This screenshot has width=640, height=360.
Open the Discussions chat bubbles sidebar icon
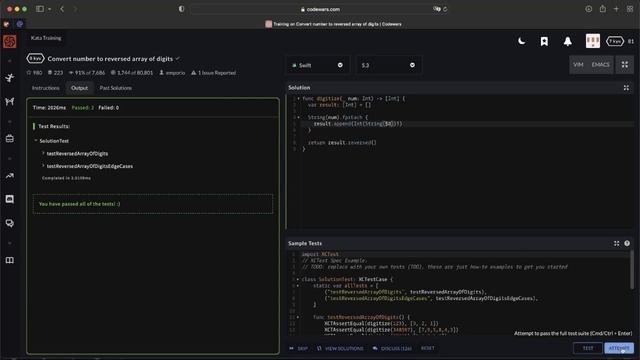point(10,223)
